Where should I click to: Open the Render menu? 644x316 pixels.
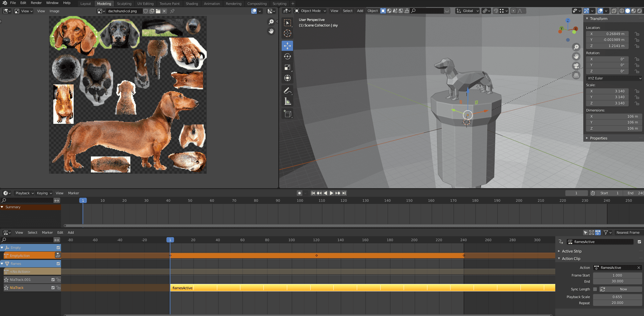[36, 3]
